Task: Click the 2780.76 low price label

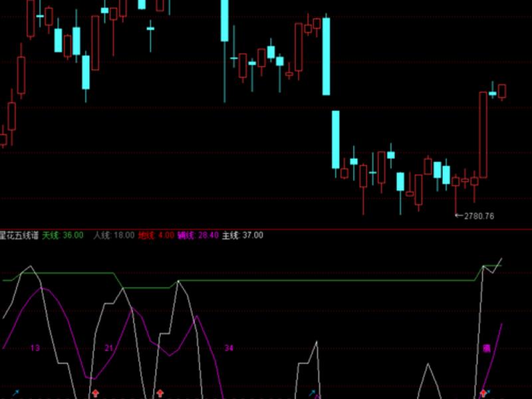Action: click(479, 216)
